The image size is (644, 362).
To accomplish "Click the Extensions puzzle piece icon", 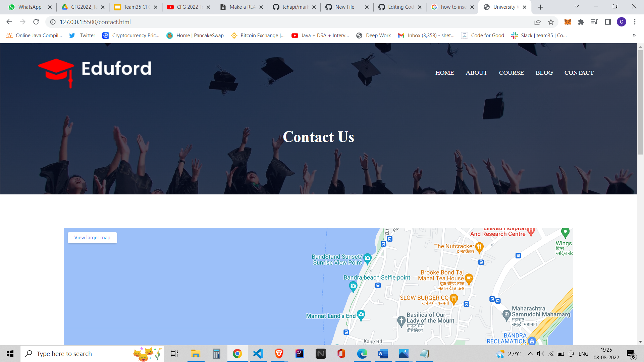I will coord(581,22).
